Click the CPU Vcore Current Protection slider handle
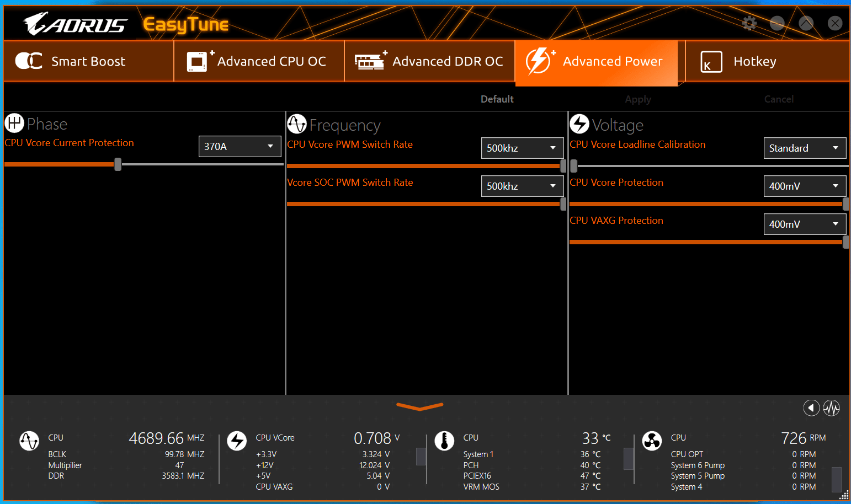The width and height of the screenshot is (851, 504). tap(118, 164)
